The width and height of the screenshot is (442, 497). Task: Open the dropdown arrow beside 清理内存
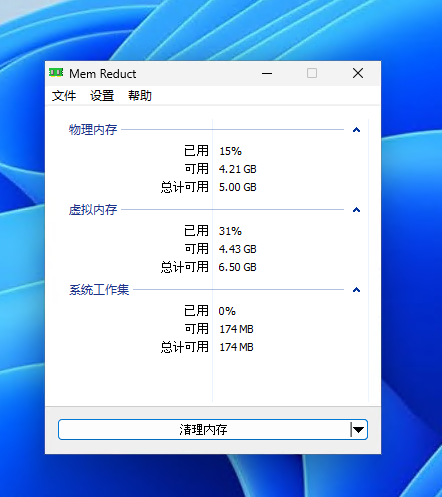(x=359, y=429)
